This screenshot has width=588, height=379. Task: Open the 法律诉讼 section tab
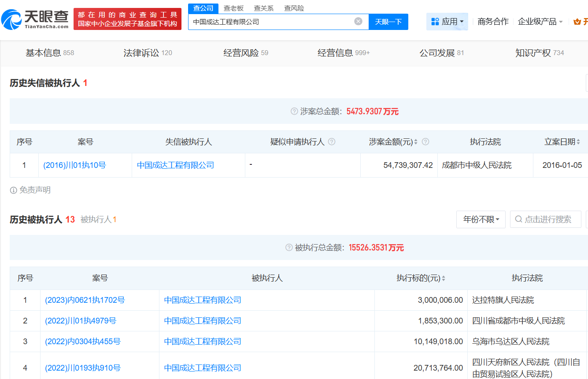148,53
